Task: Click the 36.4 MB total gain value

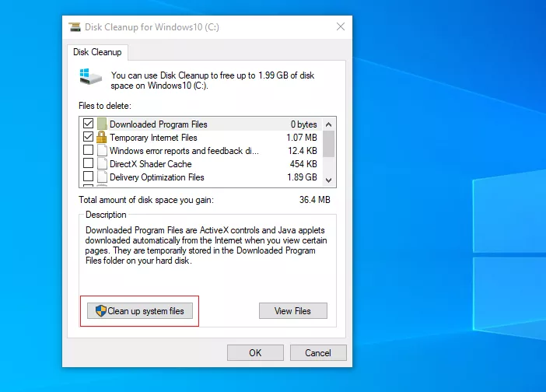Action: coord(314,200)
